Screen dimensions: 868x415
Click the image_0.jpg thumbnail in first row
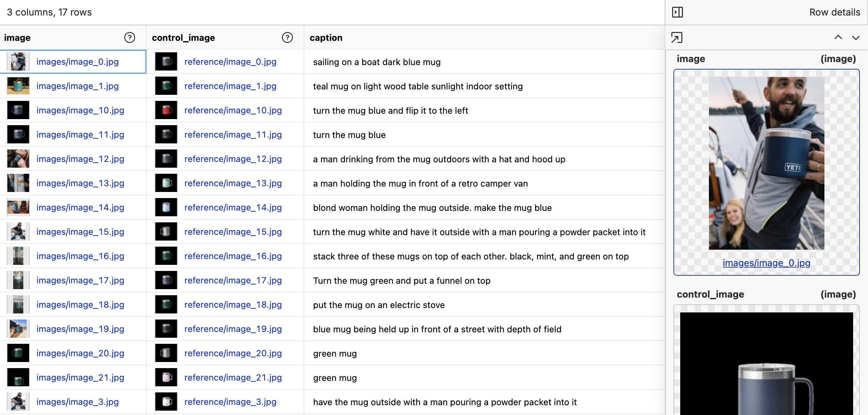click(x=18, y=62)
